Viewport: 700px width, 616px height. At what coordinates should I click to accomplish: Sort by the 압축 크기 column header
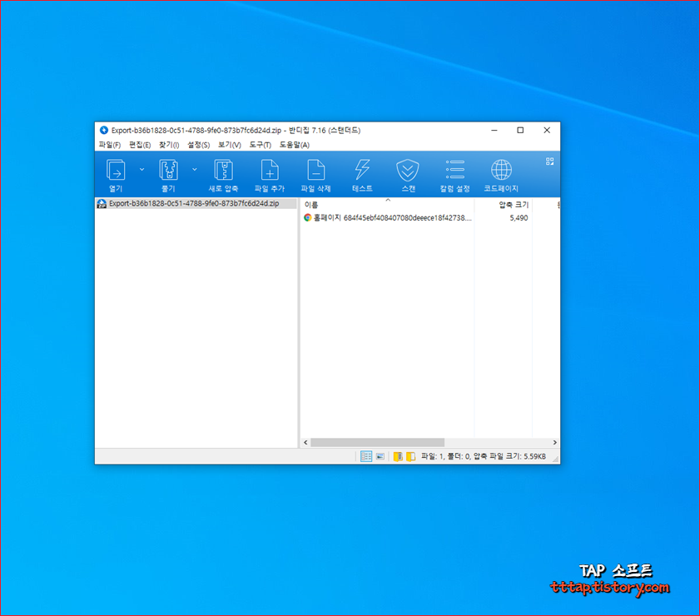click(x=503, y=205)
